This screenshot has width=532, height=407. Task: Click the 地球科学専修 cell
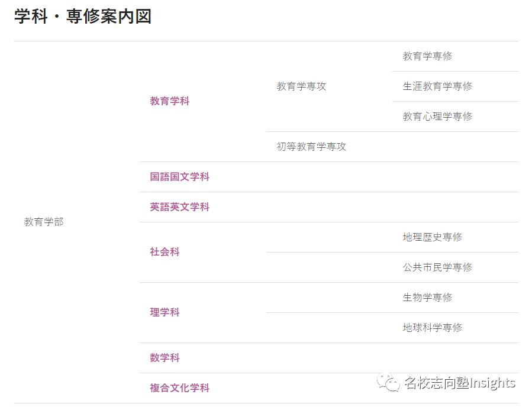[433, 328]
